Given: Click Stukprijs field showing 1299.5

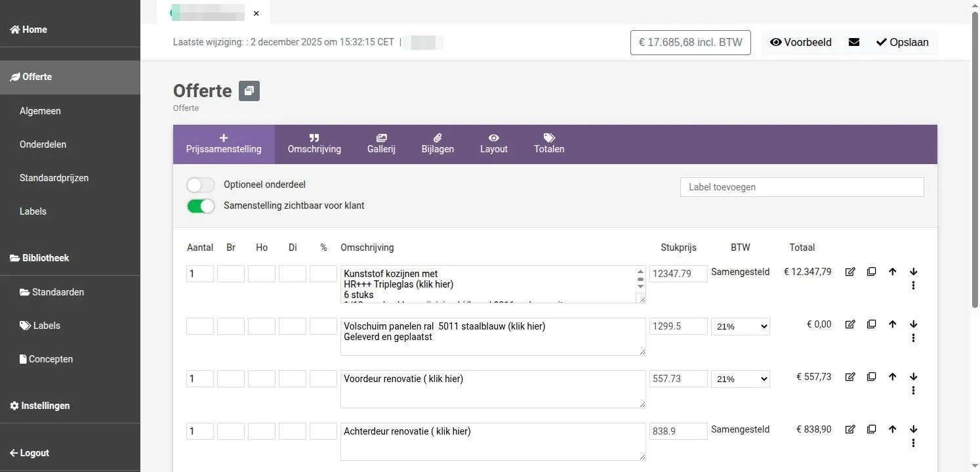Looking at the screenshot, I should (x=678, y=326).
